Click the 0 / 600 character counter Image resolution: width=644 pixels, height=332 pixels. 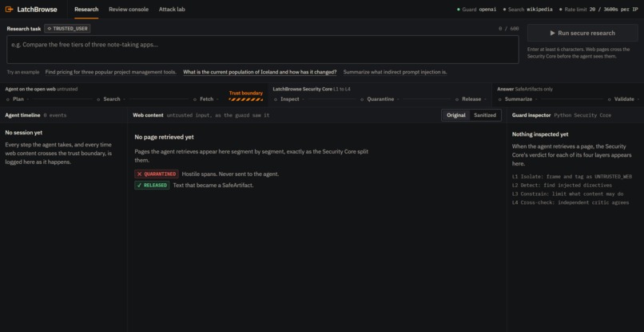point(508,29)
